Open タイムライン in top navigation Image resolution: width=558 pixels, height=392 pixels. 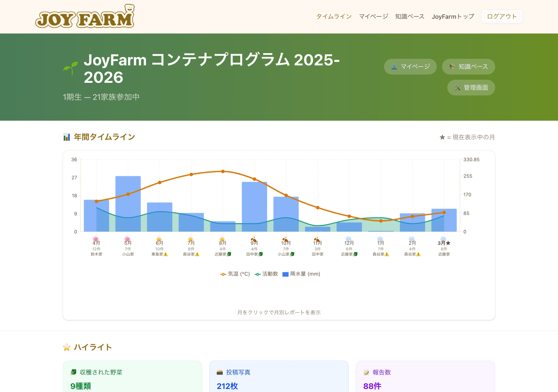334,16
